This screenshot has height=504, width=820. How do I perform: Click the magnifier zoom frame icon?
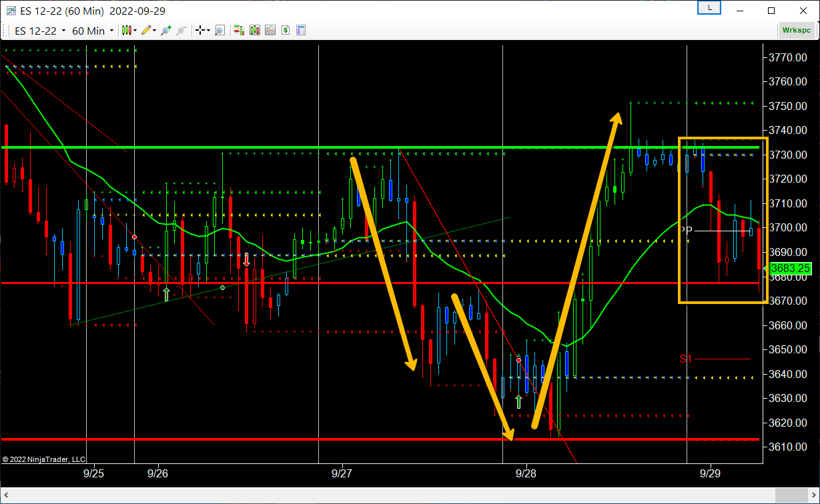pos(220,30)
